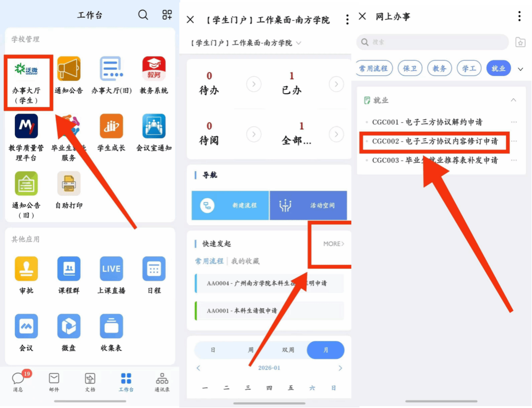Open the 微盘 cloud drive icon
The height and width of the screenshot is (408, 532).
tap(69, 327)
